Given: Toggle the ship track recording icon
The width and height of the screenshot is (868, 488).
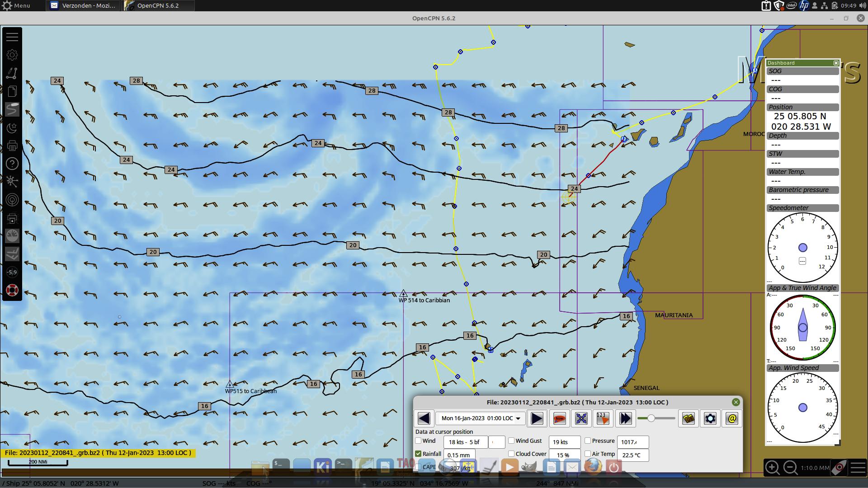Looking at the screenshot, I should click(x=12, y=109).
